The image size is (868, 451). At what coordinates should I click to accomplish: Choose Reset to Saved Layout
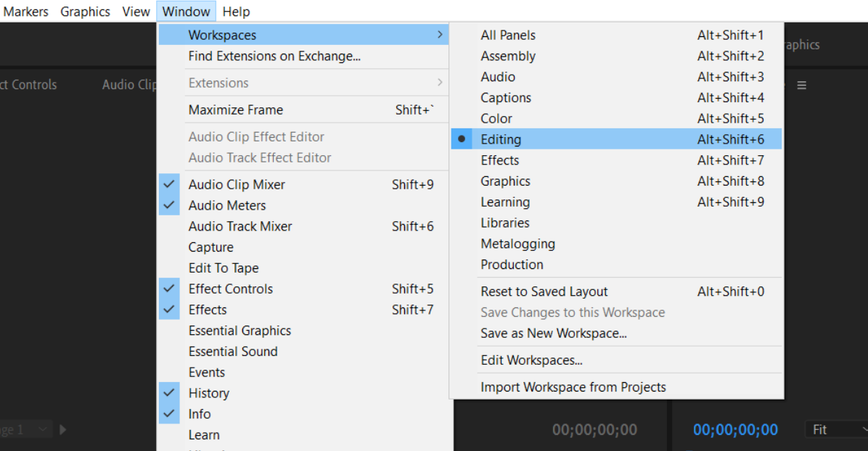point(544,292)
